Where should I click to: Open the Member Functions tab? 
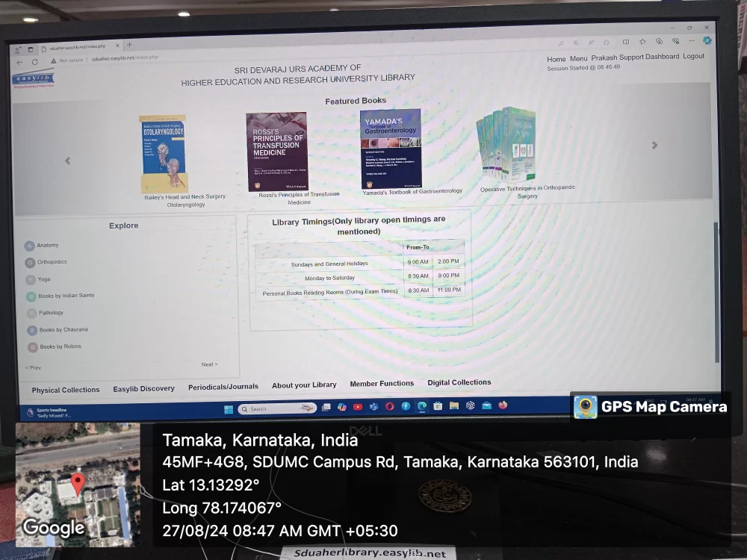click(382, 383)
